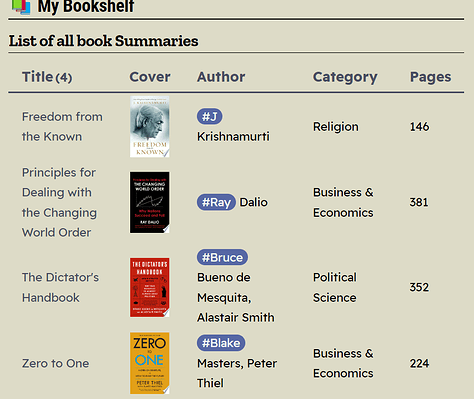474x399 pixels.
Task: Select the #Blake author tag
Action: tap(221, 343)
